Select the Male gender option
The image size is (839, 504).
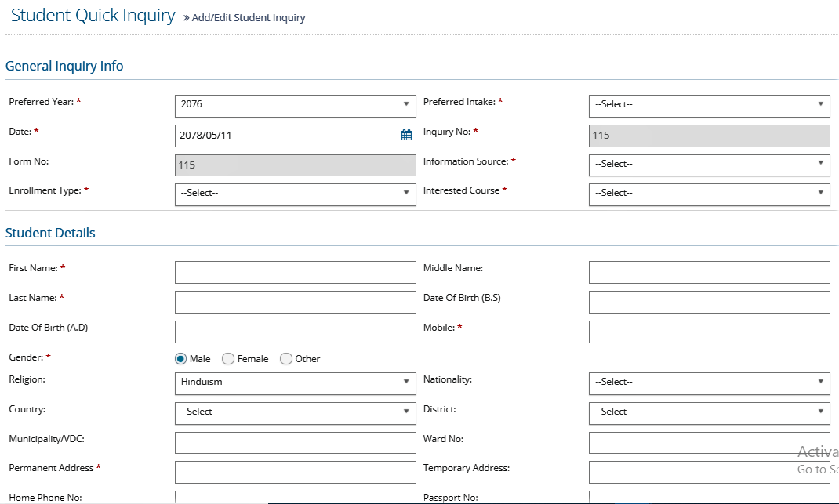coord(181,358)
